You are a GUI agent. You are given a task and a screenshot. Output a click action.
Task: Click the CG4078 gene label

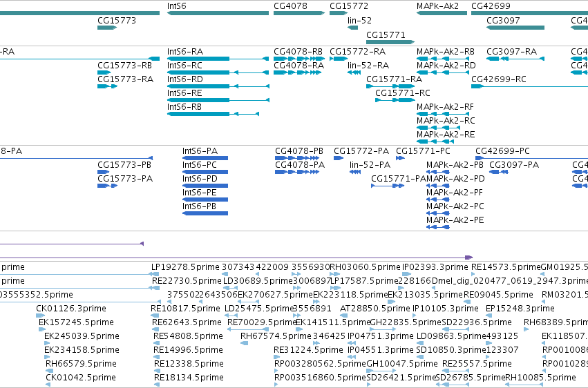(x=291, y=6)
